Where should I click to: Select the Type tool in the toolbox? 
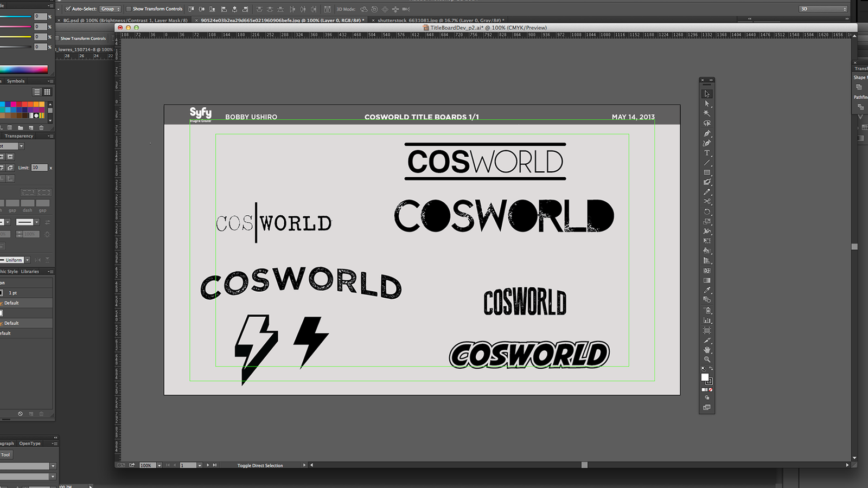707,153
